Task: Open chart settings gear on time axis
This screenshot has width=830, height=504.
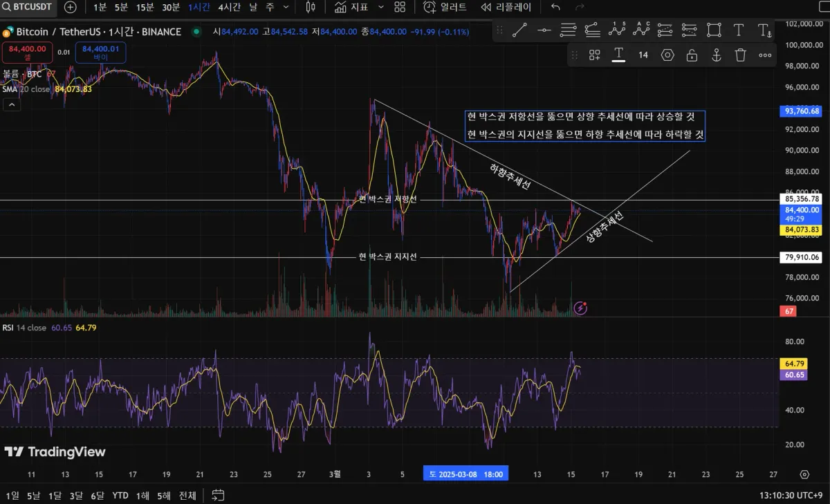Action: (804, 474)
